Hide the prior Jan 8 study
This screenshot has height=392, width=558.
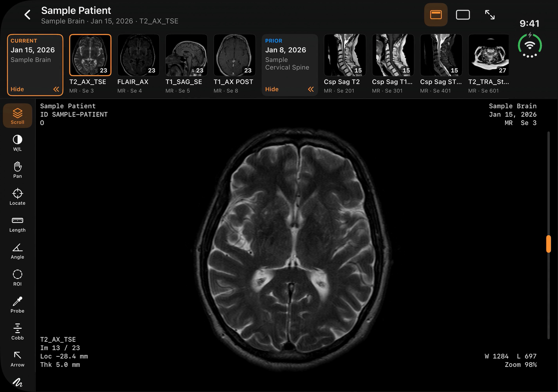tap(272, 89)
